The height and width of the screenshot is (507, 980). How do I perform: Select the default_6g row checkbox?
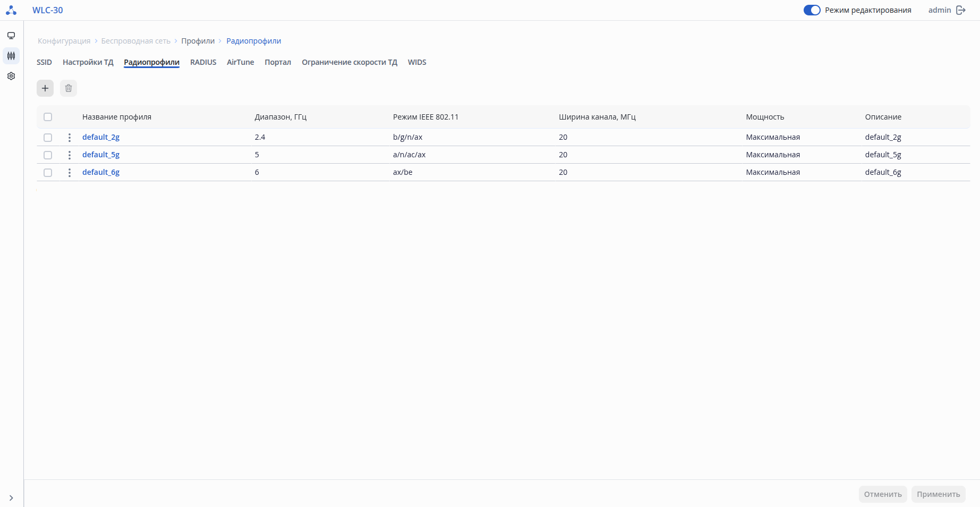pyautogui.click(x=48, y=173)
